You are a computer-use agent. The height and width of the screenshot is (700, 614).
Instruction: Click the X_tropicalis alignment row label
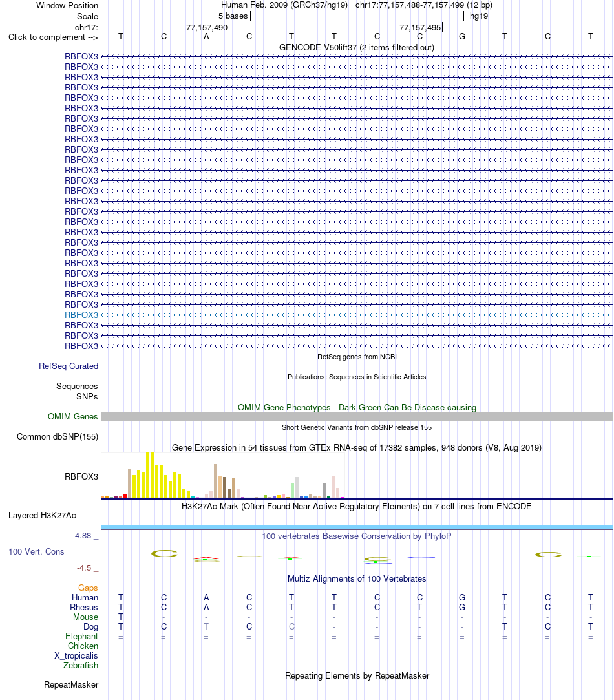point(76,655)
